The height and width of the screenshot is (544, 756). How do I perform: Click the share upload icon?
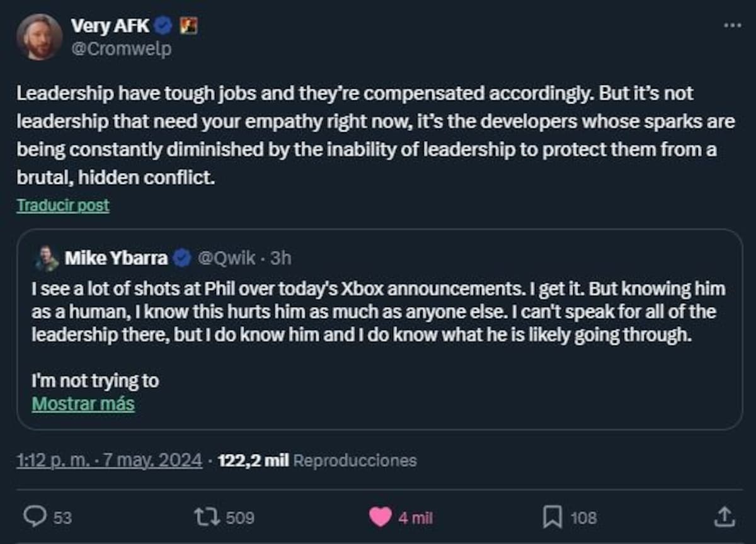click(724, 516)
